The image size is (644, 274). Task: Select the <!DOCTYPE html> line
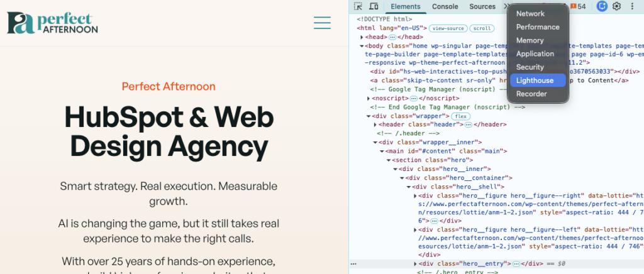[384, 19]
